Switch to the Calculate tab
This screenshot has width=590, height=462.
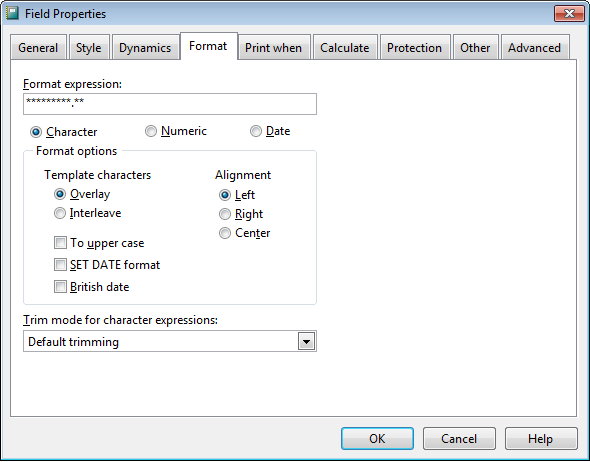(x=345, y=48)
